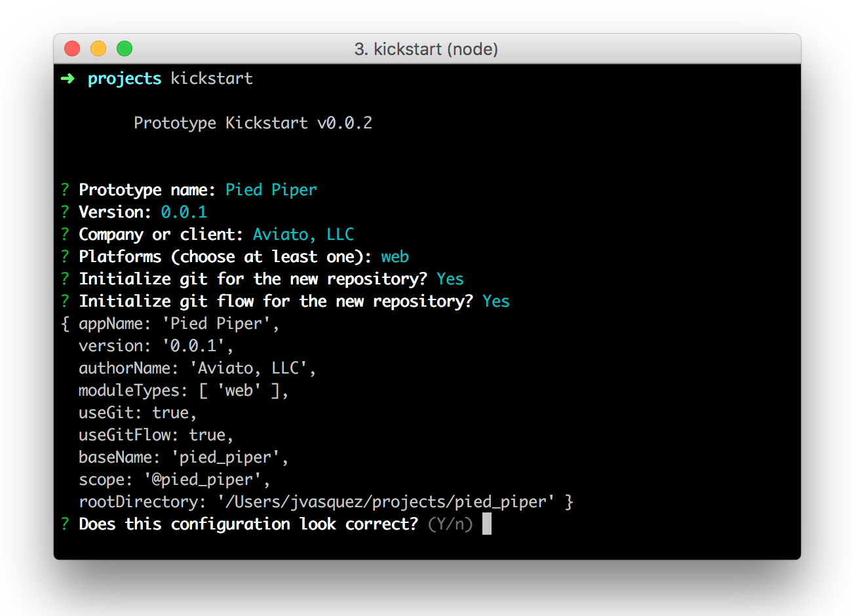Click the question mark next to Version prompt
The image size is (852, 616).
(64, 212)
